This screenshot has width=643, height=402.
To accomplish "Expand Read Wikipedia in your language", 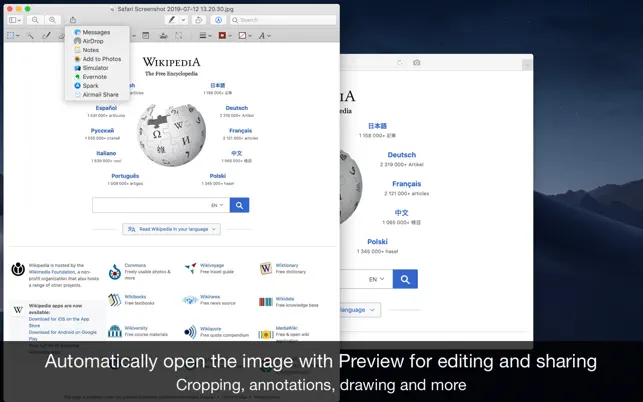I will tap(171, 229).
